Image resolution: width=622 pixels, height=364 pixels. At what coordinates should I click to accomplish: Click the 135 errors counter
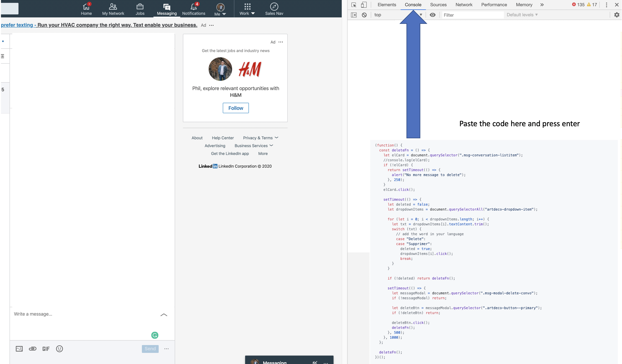578,5
